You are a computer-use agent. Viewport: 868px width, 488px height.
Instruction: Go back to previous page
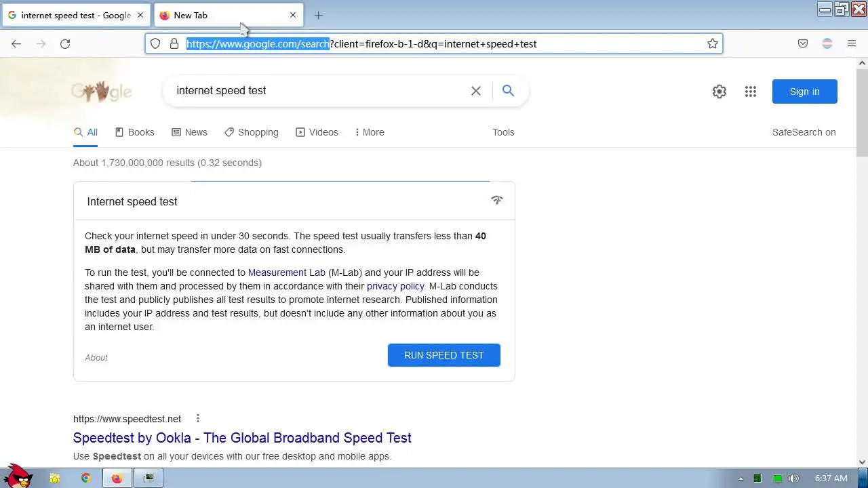pos(16,43)
